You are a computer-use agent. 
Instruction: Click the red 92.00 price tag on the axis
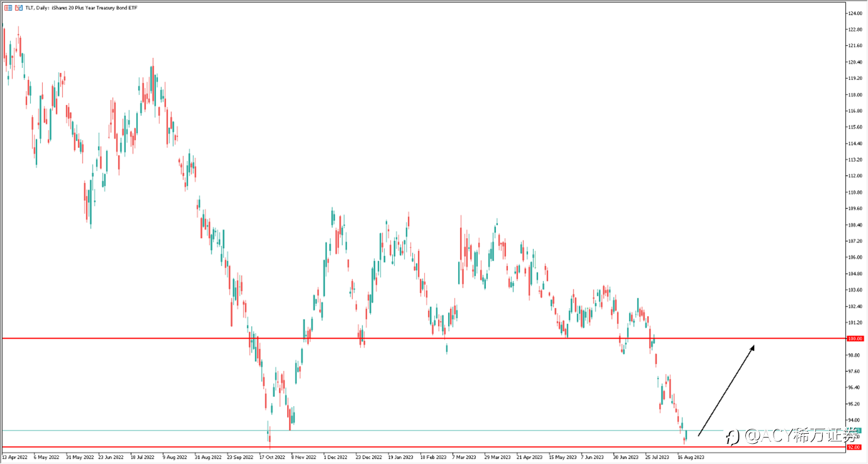click(x=854, y=447)
